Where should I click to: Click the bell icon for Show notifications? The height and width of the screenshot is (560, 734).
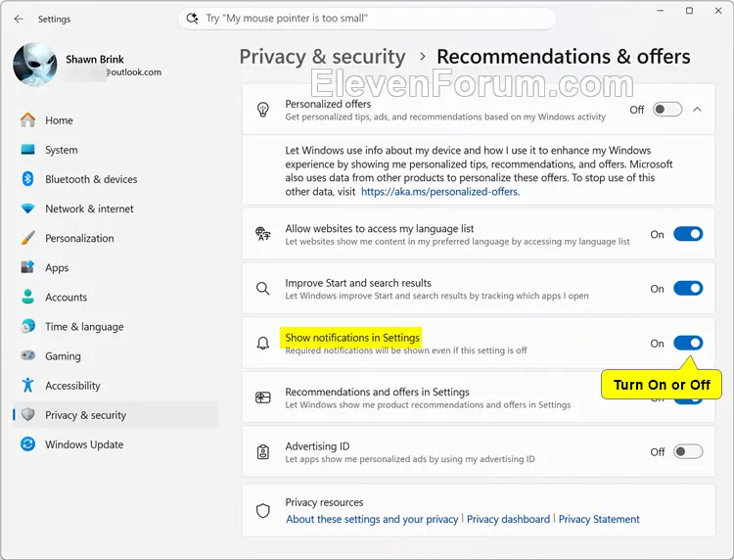coord(263,344)
